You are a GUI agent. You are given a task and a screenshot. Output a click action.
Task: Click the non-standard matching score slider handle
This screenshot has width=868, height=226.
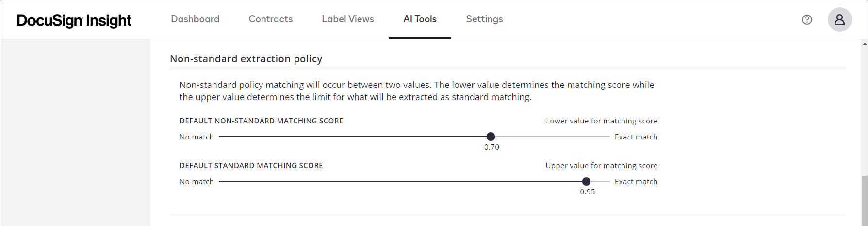pos(491,137)
